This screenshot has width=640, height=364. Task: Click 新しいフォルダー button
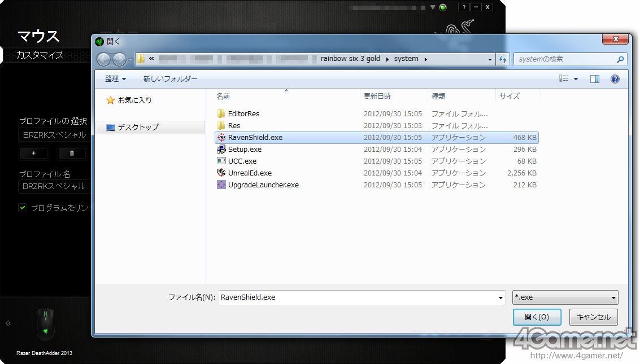click(170, 78)
